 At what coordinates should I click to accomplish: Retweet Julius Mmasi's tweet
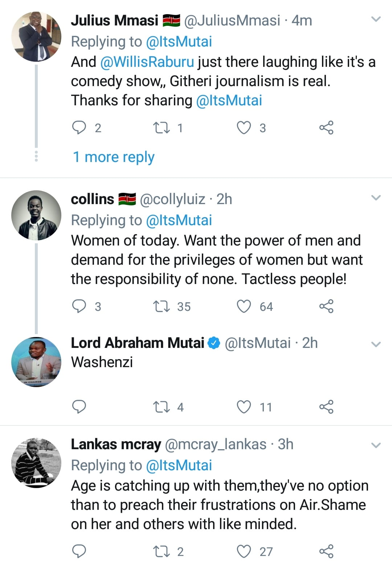point(162,128)
